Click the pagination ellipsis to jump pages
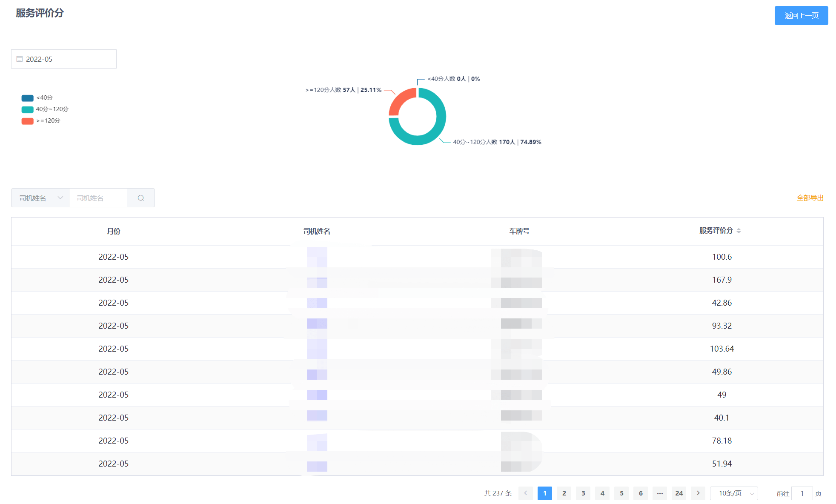 pos(660,493)
